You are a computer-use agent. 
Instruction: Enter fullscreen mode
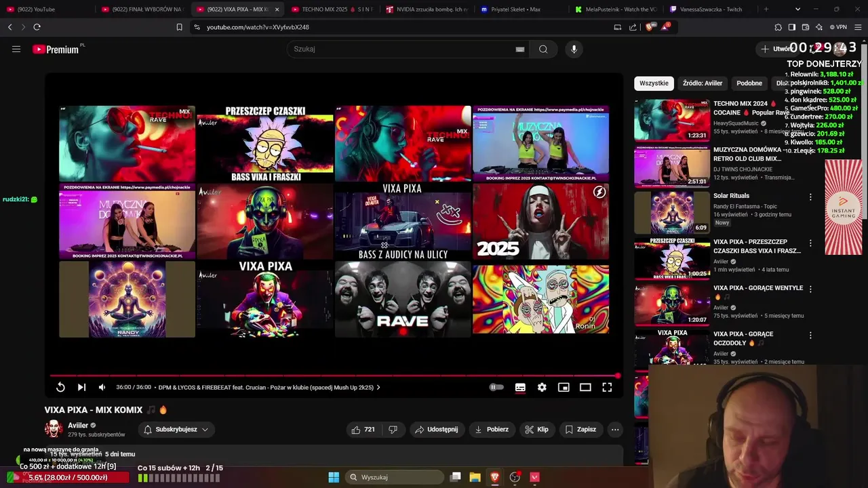607,387
